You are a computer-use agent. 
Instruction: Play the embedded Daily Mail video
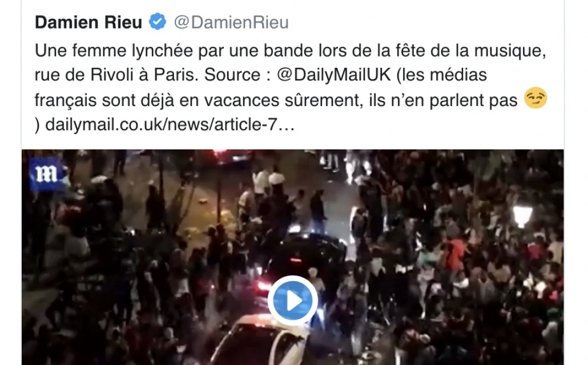pyautogui.click(x=293, y=301)
